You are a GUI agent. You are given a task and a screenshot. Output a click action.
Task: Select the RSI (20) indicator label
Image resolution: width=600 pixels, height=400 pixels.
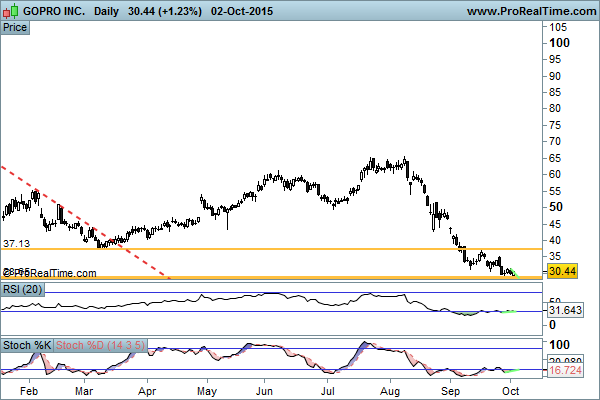22,289
